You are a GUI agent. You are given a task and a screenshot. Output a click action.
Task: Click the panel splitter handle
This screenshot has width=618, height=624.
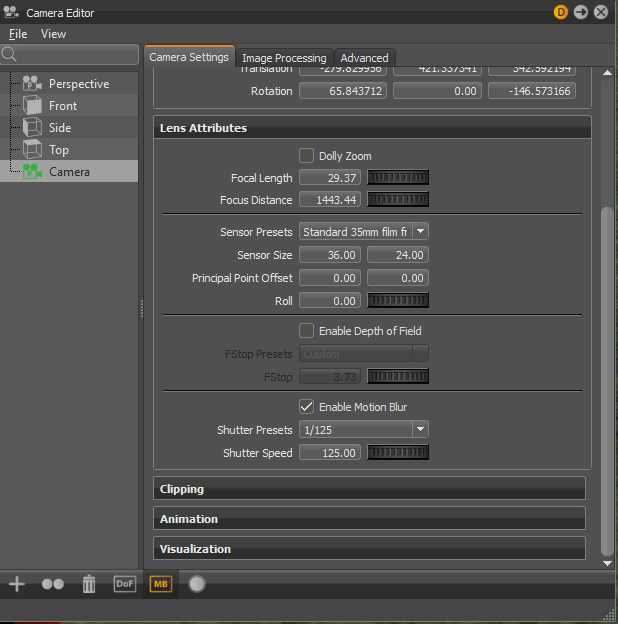click(142, 308)
